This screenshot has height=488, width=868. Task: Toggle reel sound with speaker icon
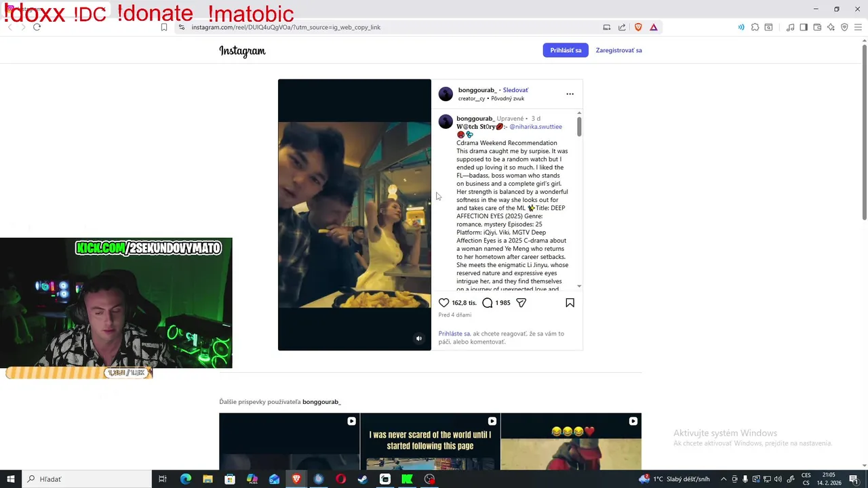pyautogui.click(x=418, y=339)
